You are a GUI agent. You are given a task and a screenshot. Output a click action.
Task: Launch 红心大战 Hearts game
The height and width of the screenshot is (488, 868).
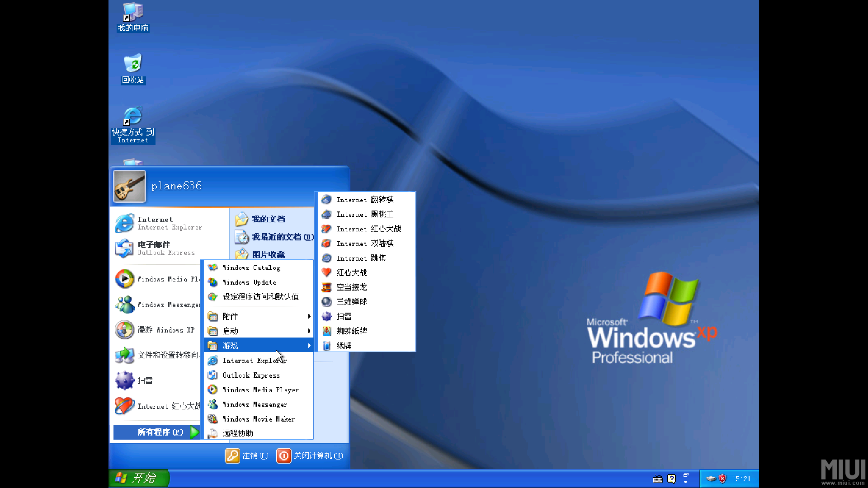click(x=366, y=272)
